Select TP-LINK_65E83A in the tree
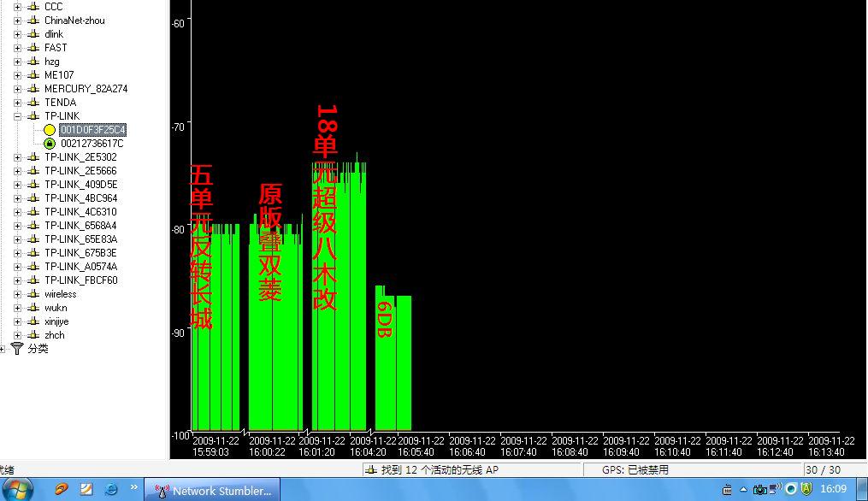The height and width of the screenshot is (501, 868). 81,239
